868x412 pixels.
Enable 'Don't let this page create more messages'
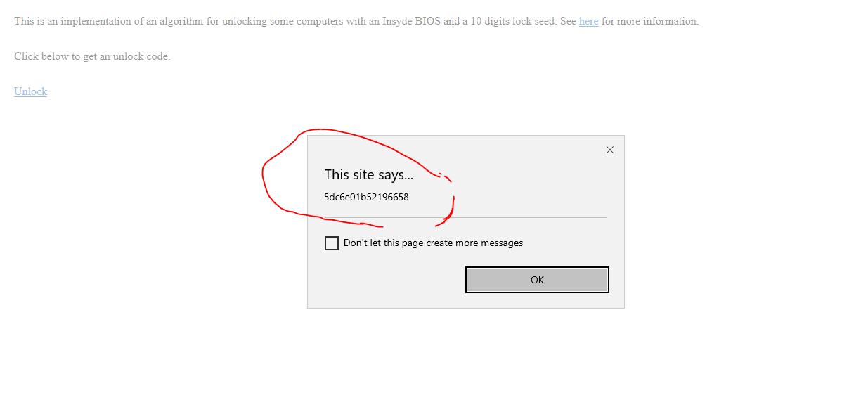pos(331,243)
